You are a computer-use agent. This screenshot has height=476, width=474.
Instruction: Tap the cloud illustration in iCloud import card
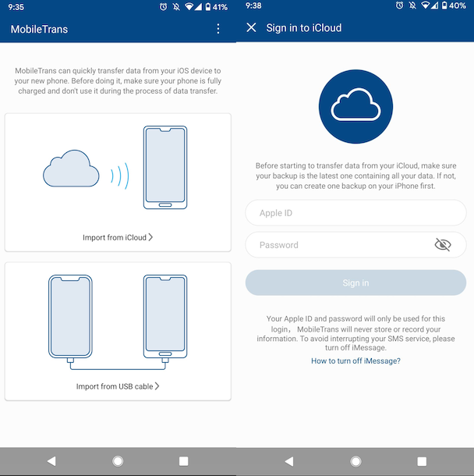71,169
